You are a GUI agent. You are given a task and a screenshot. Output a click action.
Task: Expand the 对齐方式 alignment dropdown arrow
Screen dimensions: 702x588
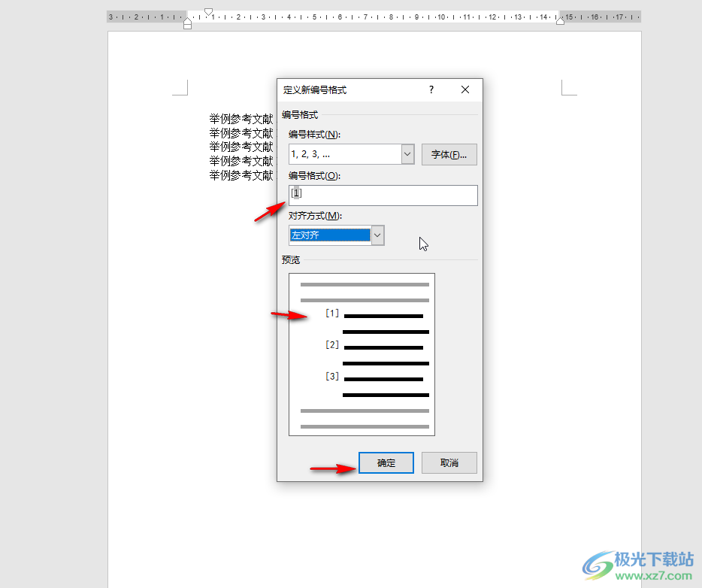click(377, 235)
